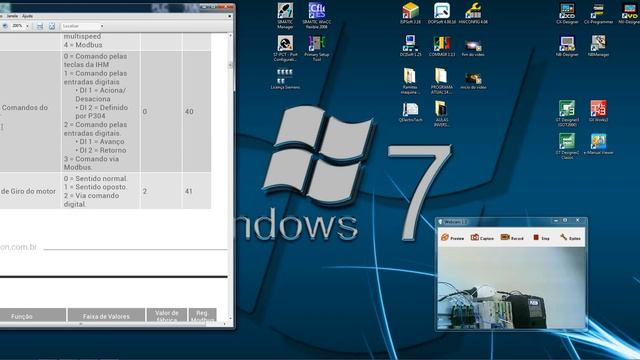Click the '2 = Via comando digital.' text

tap(91, 200)
